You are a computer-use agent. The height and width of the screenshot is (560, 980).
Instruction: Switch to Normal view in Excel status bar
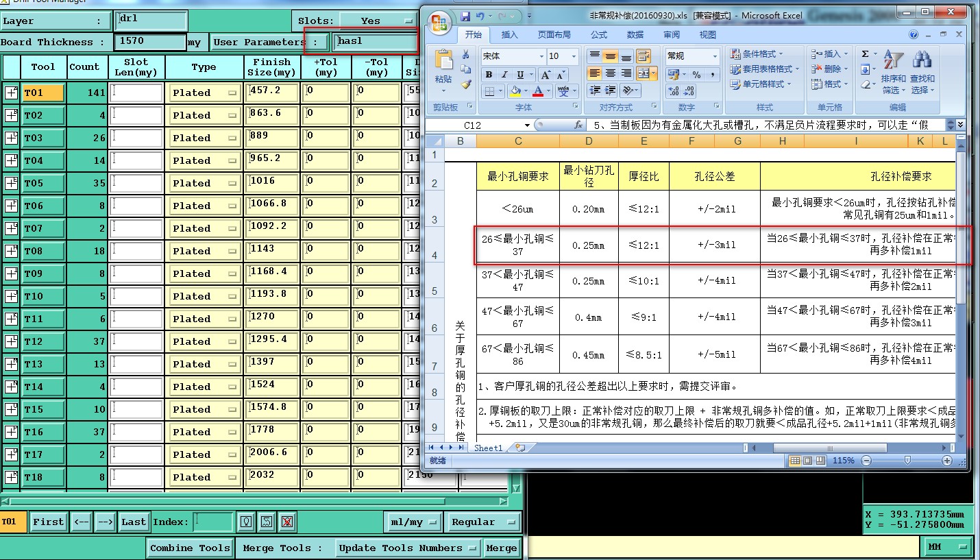click(796, 461)
